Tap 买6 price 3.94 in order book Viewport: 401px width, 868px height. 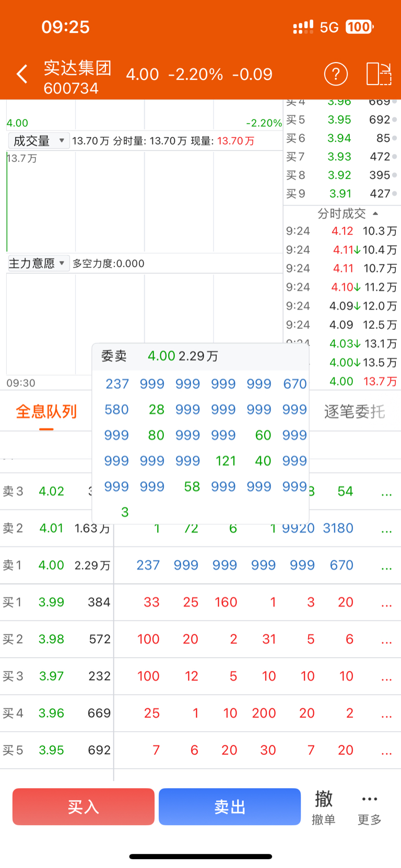(339, 138)
